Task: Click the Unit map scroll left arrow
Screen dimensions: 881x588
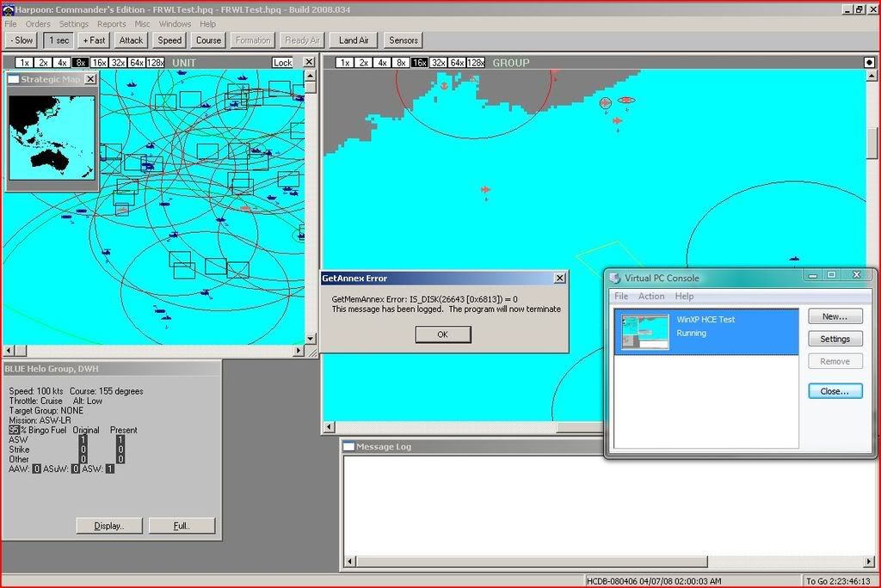Action: click(9, 351)
